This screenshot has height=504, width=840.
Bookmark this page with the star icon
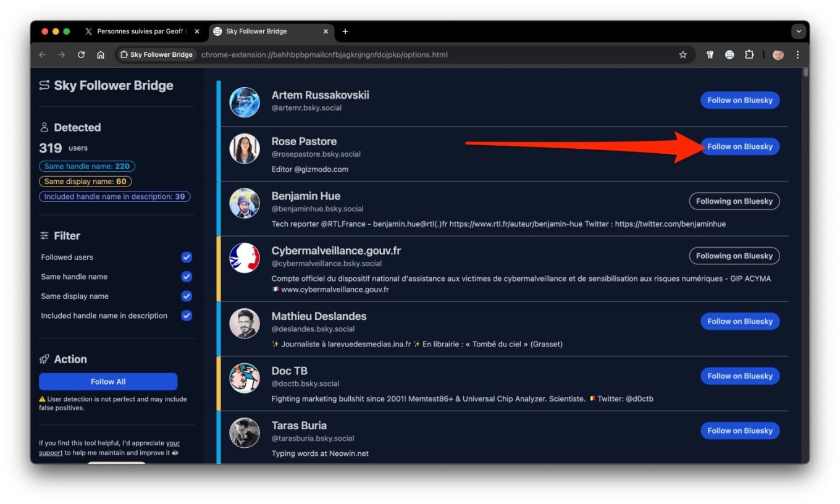pos(683,54)
